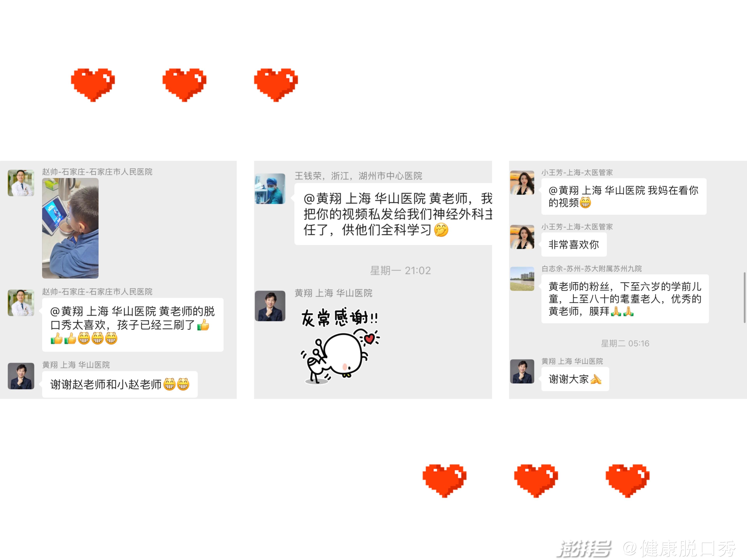
Task: Click the scrollbar in the right chat panel
Action: [x=744, y=297]
